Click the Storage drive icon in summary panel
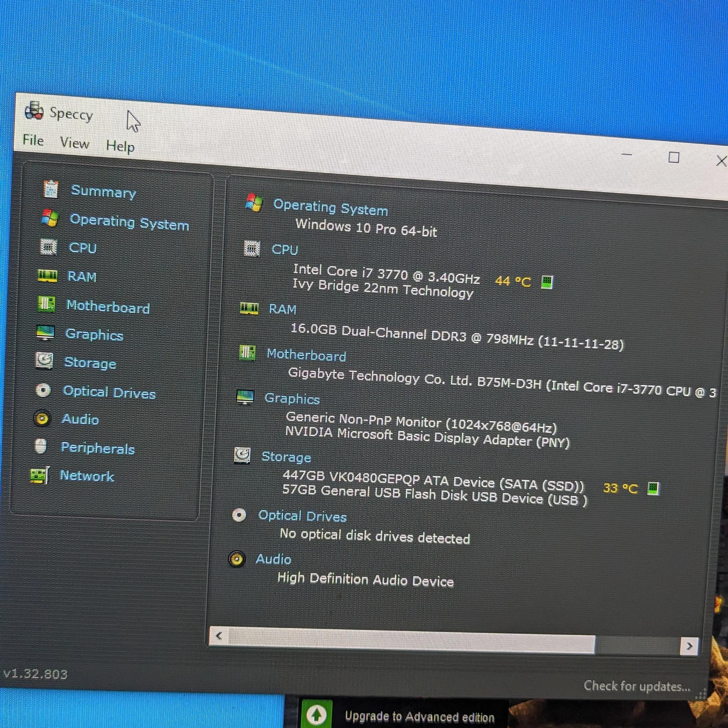728x728 pixels. click(x=242, y=455)
